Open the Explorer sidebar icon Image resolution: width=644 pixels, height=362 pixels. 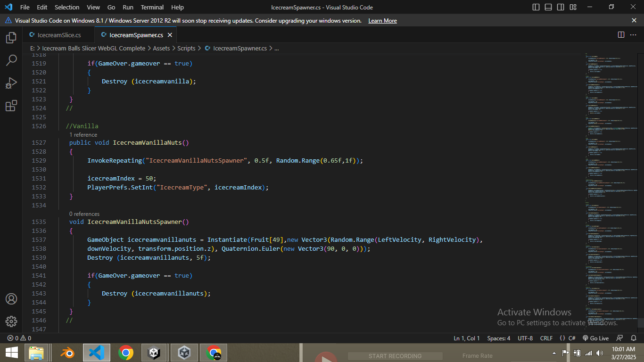tap(11, 38)
